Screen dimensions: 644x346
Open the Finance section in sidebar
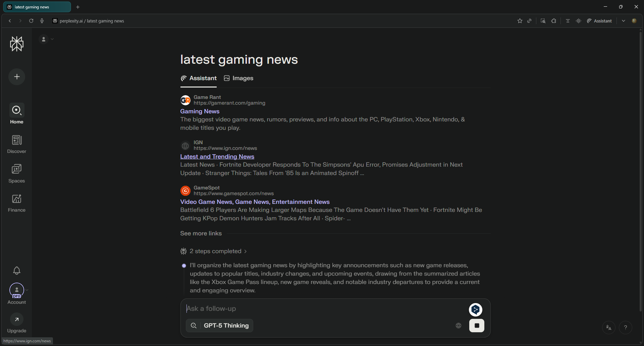pos(16,203)
